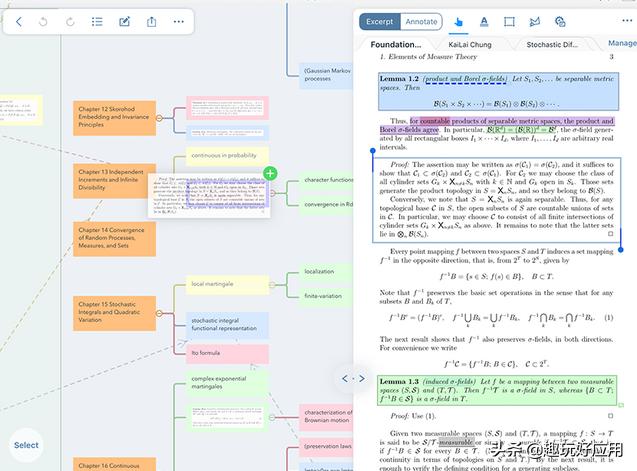Click the Manage link

(622, 43)
